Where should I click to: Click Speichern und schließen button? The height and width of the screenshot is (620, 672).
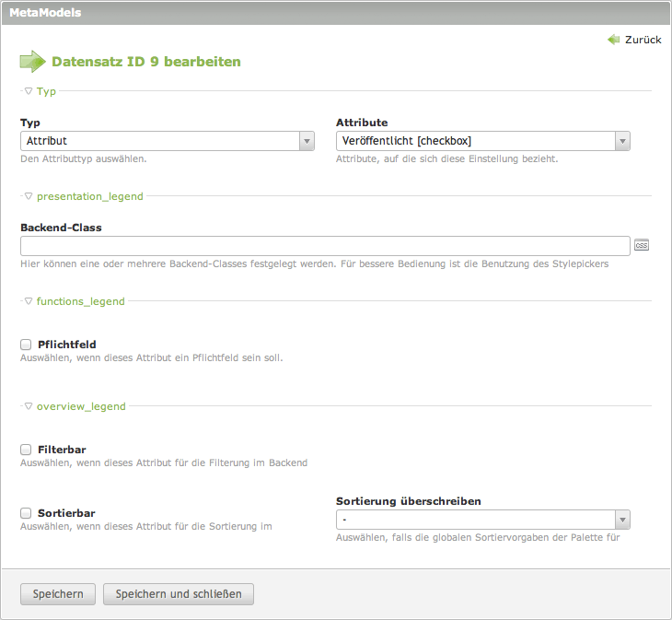pos(179,594)
